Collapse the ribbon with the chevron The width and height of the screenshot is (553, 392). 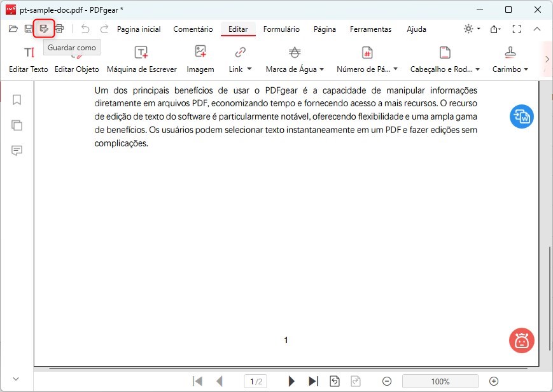coord(537,29)
